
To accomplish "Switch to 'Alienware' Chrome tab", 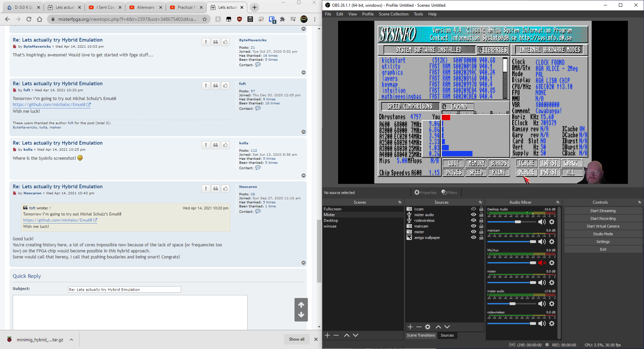I will (146, 7).
